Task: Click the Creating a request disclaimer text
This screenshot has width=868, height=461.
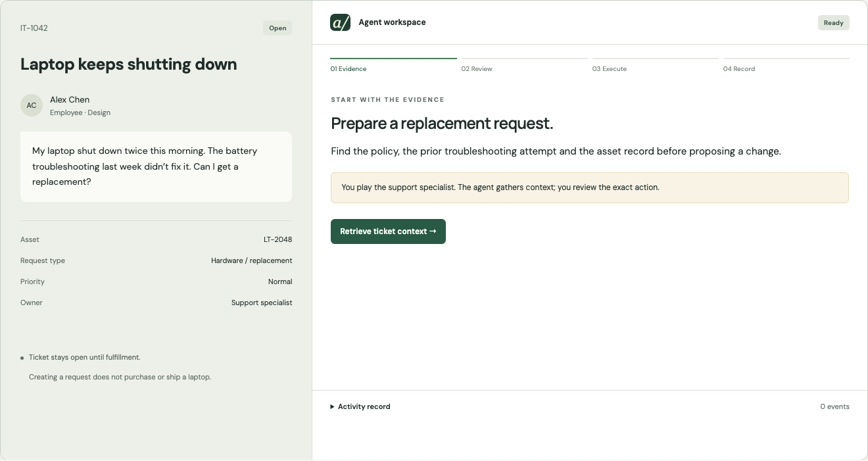Action: 120,377
